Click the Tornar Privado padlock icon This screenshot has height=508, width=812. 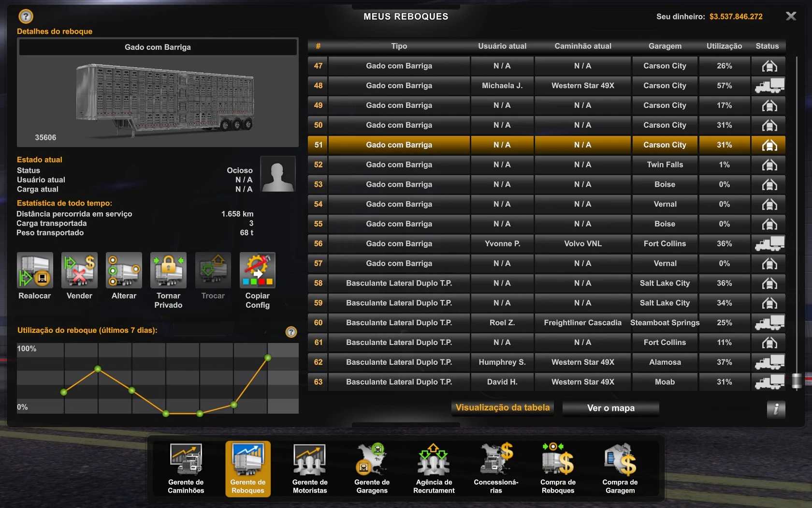(x=168, y=270)
